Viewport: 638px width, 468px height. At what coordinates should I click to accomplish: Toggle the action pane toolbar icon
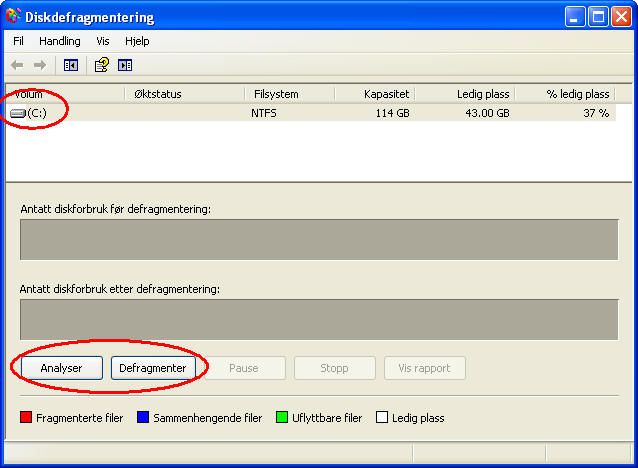[125, 65]
